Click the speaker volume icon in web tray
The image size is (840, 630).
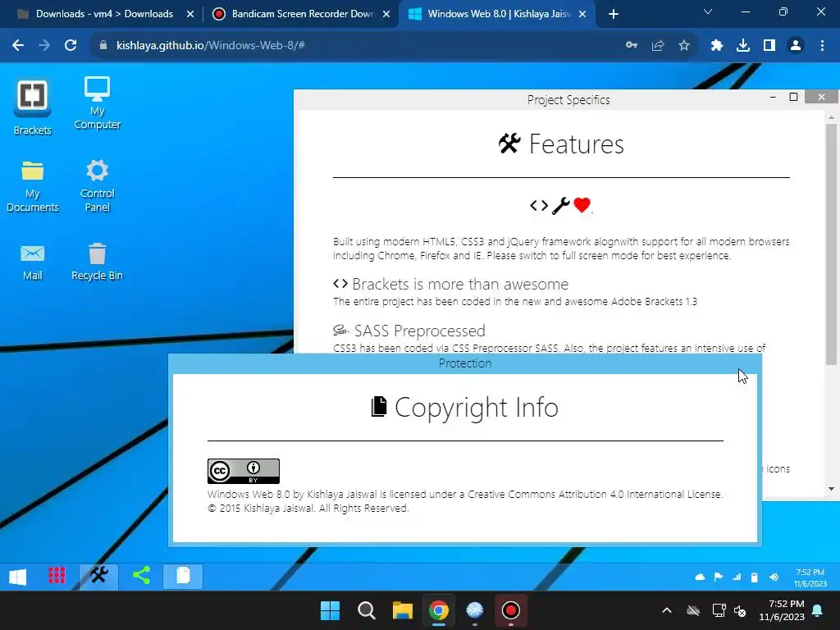click(x=774, y=577)
